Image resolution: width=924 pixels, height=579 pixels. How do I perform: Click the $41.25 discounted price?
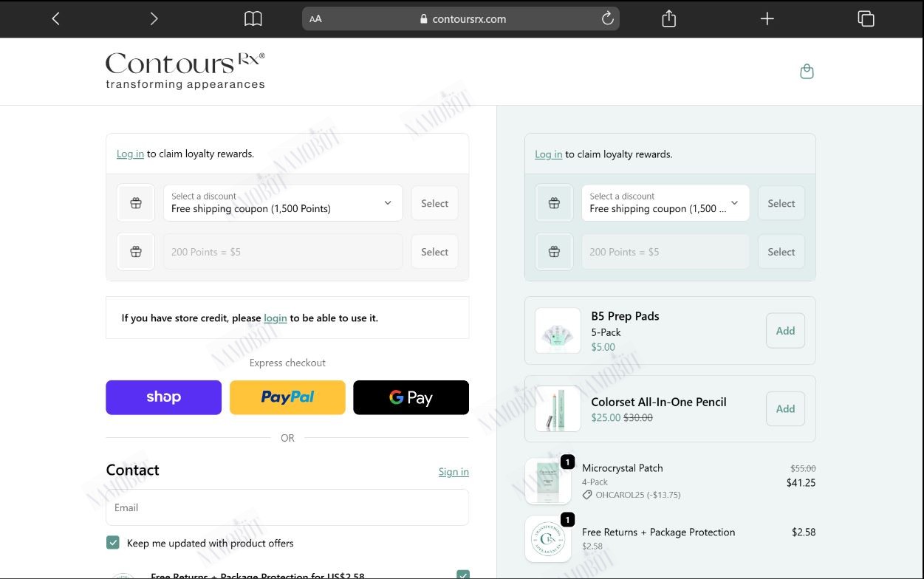click(x=801, y=483)
